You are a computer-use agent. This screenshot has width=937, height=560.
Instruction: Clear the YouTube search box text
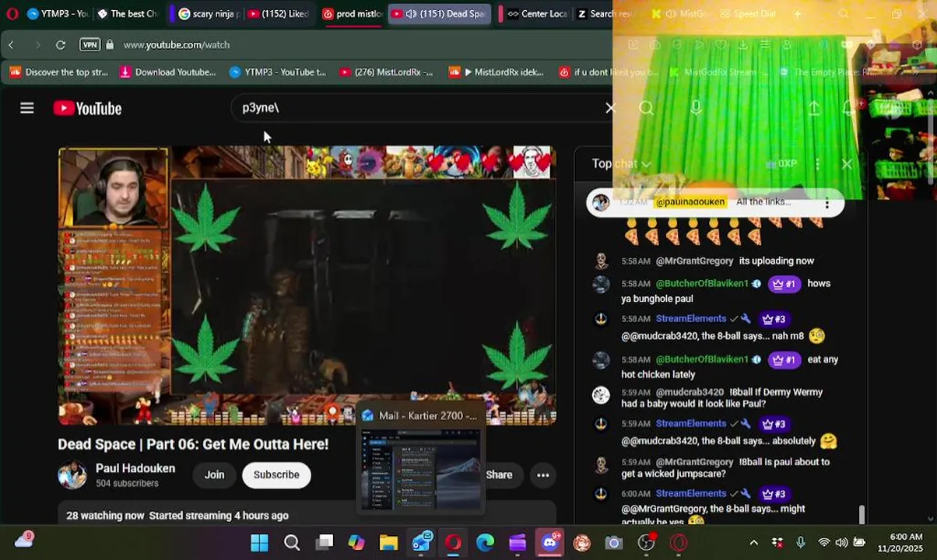click(x=610, y=108)
